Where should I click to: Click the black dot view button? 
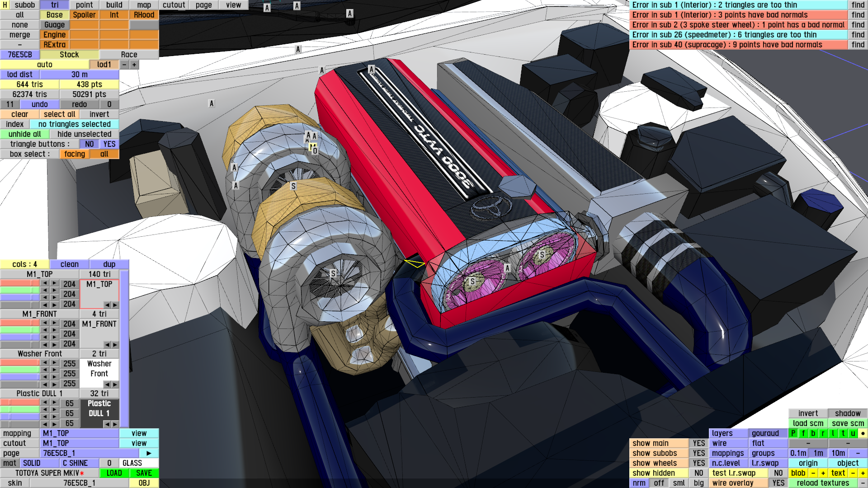[x=863, y=433]
